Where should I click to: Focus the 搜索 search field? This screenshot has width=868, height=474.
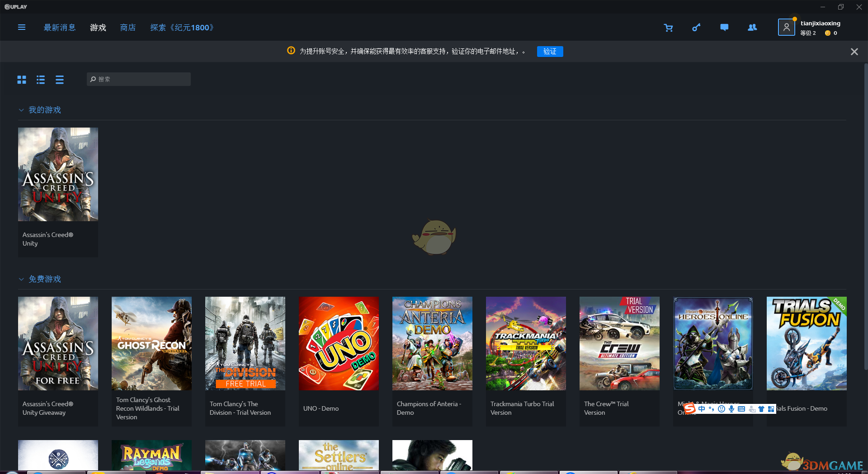pyautogui.click(x=139, y=79)
